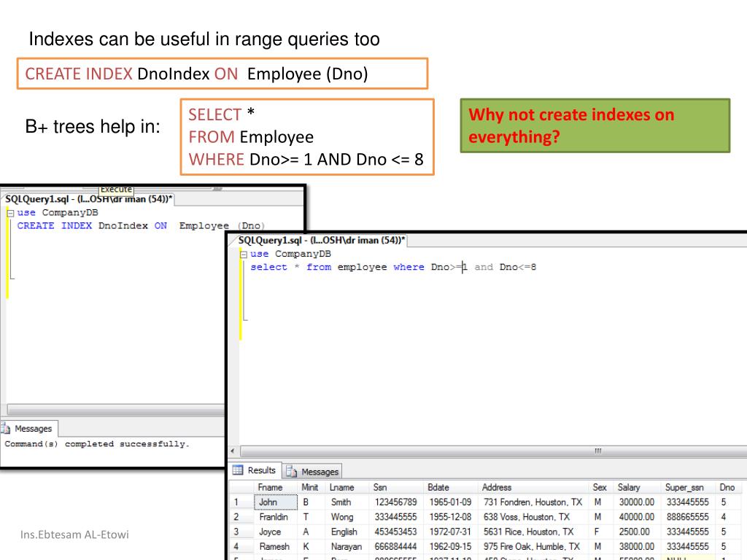Screen dimensions: 747x560
Task: Click the Sex column header
Action: tap(601, 487)
